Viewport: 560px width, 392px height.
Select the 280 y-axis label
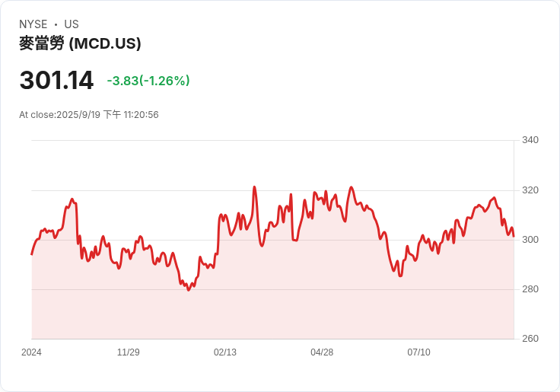click(530, 289)
